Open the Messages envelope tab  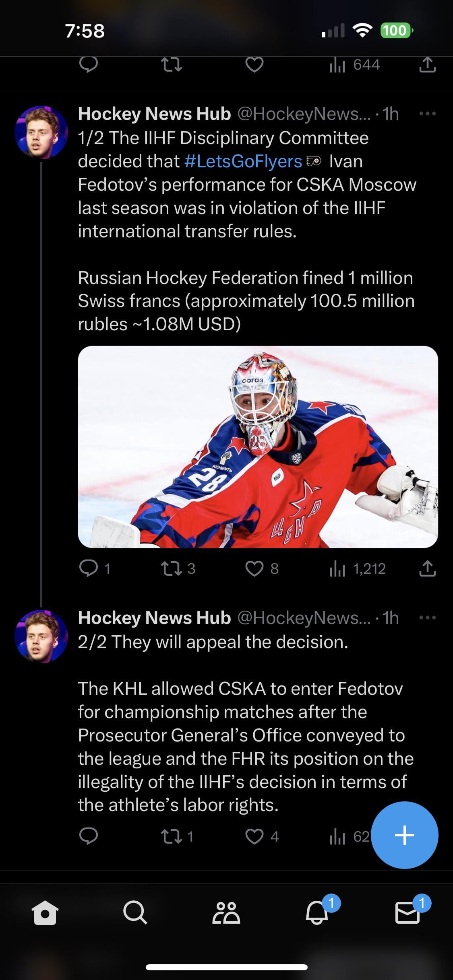click(407, 912)
